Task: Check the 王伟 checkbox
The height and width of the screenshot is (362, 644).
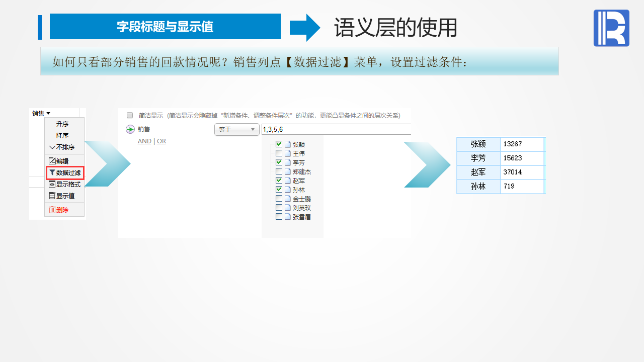Action: [279, 153]
